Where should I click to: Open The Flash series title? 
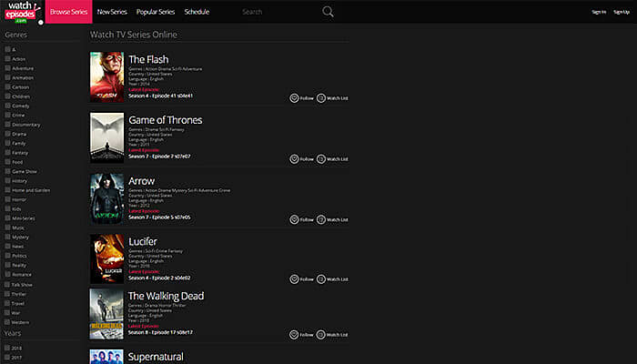point(148,59)
